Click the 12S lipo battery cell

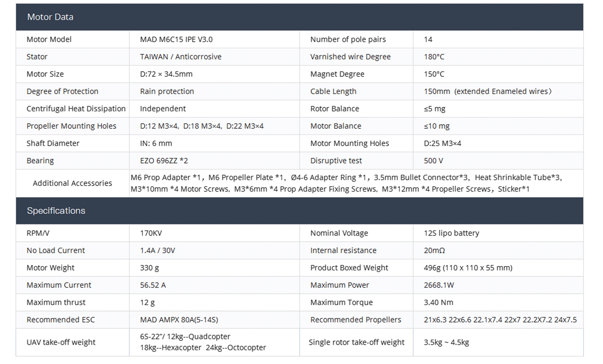[x=452, y=233]
